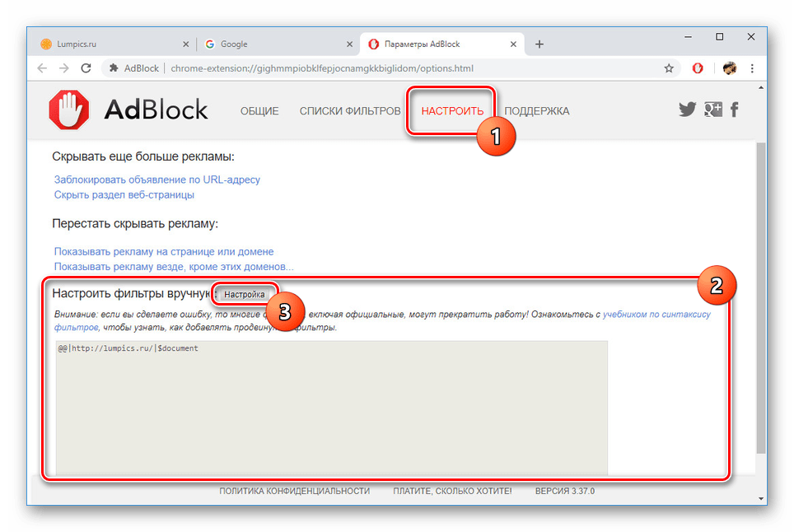Switch to the Lumpics.ru tab
Screen dimensions: 794x532
(x=107, y=44)
